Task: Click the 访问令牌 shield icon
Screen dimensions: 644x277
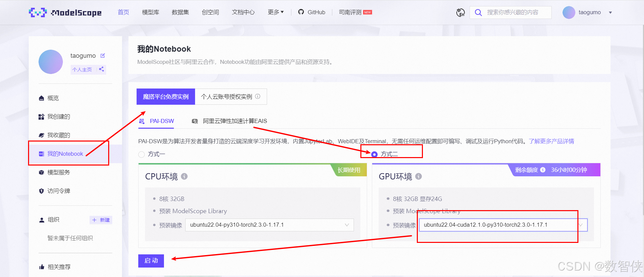Action: [42, 191]
